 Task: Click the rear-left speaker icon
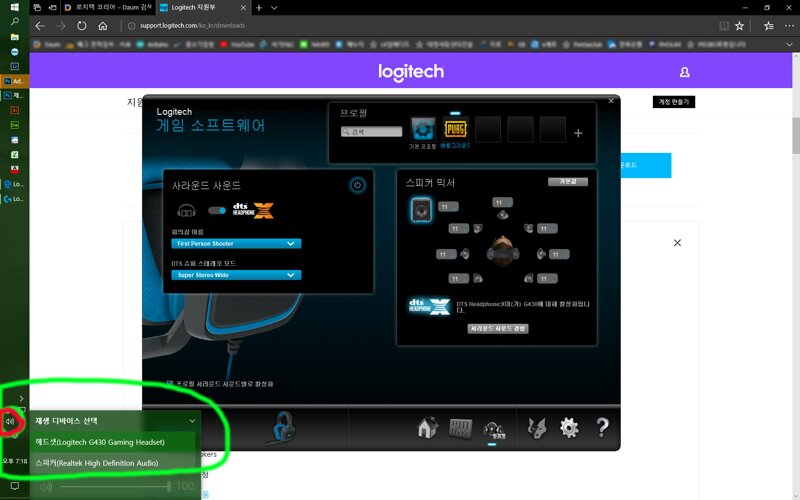(x=478, y=278)
